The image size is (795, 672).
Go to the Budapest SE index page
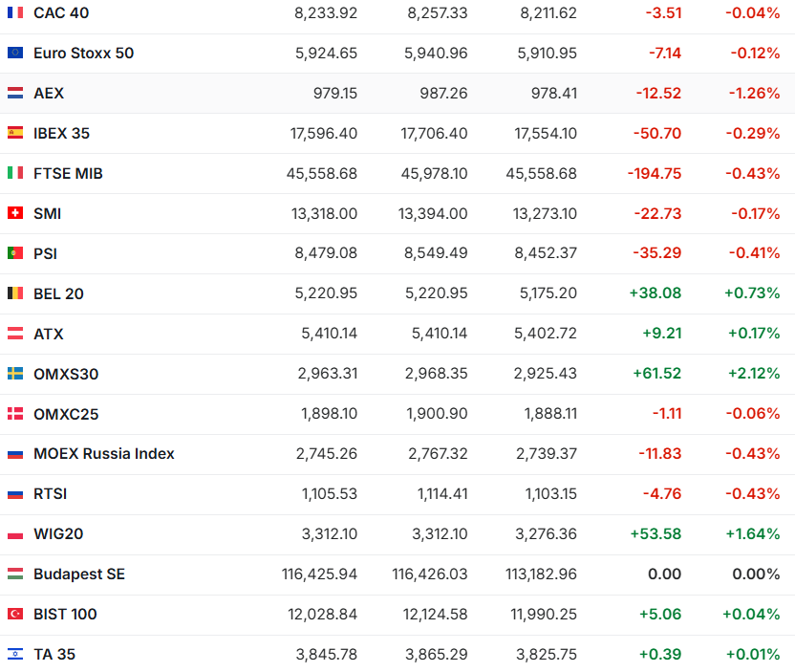click(x=78, y=574)
